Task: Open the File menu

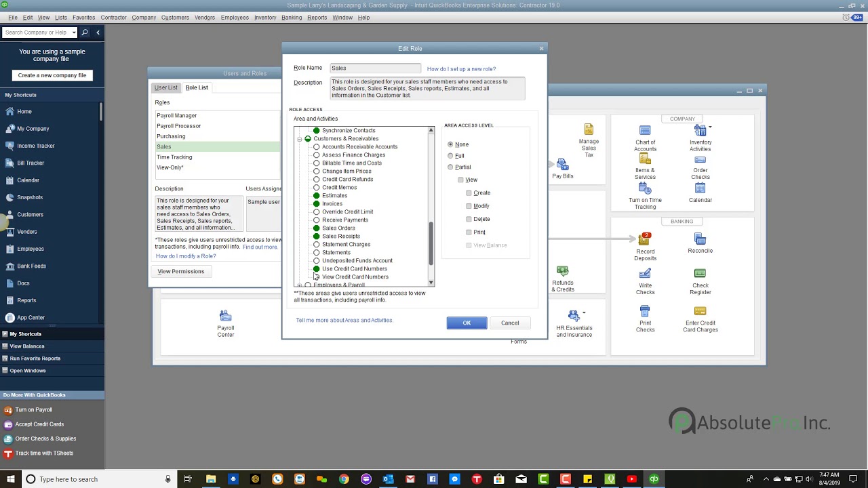Action: point(13,18)
